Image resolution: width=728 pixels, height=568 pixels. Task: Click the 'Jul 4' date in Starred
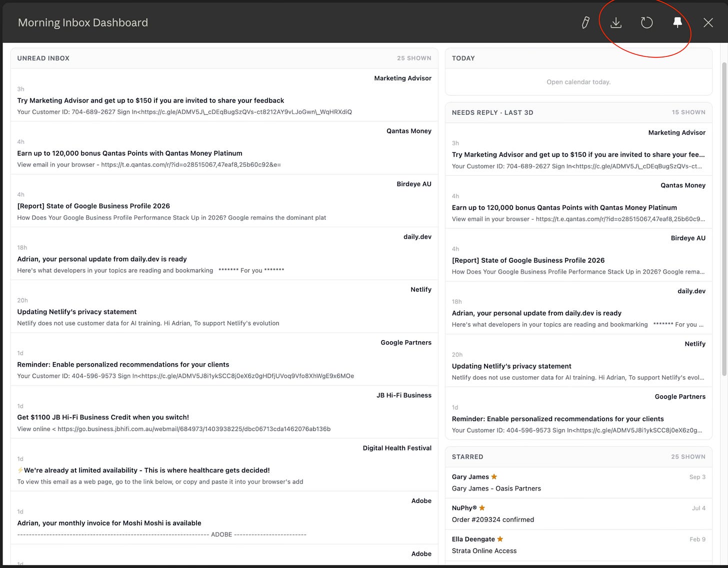click(698, 508)
